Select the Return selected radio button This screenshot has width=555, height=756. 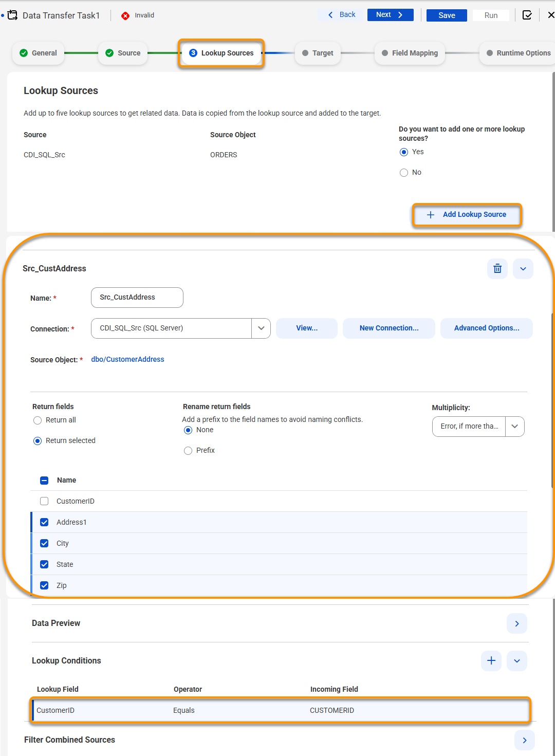(38, 441)
